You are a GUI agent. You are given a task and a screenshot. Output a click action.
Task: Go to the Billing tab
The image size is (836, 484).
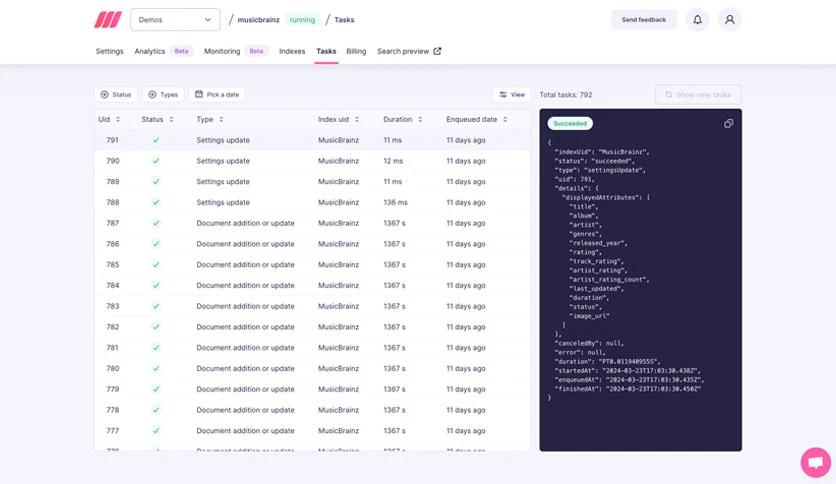coord(356,51)
